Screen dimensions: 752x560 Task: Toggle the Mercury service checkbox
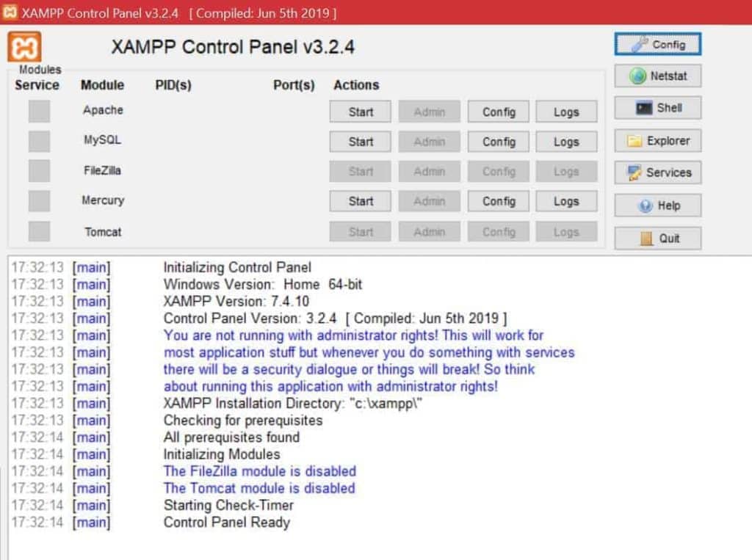[x=39, y=201]
